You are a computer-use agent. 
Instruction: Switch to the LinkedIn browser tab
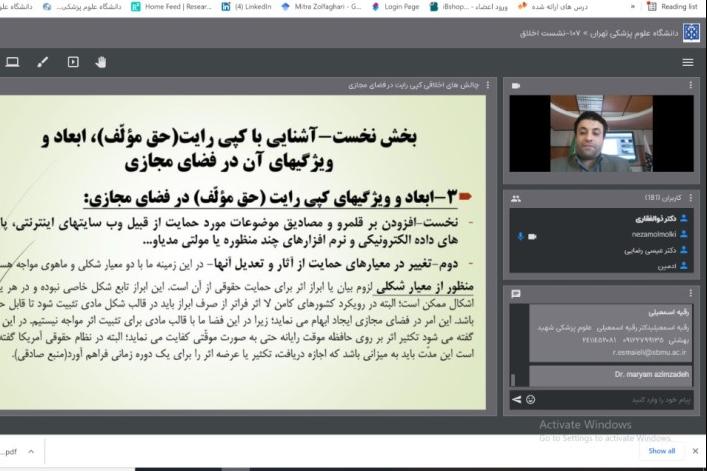(251, 6)
